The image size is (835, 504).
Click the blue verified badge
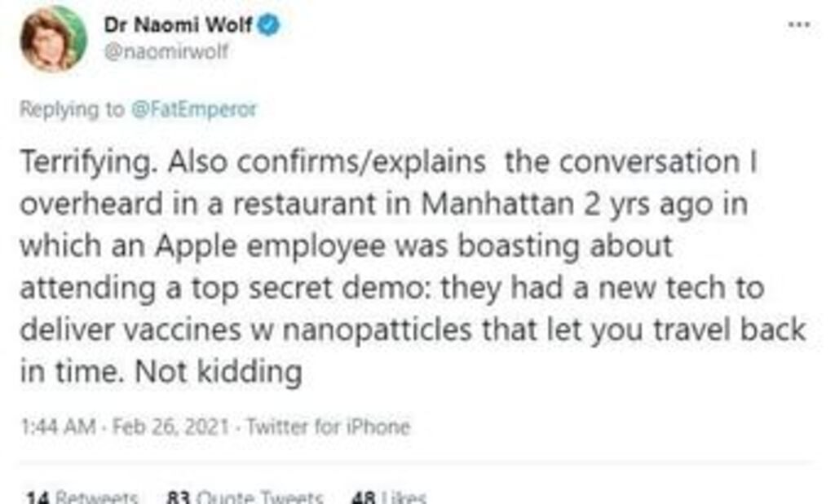pyautogui.click(x=270, y=25)
